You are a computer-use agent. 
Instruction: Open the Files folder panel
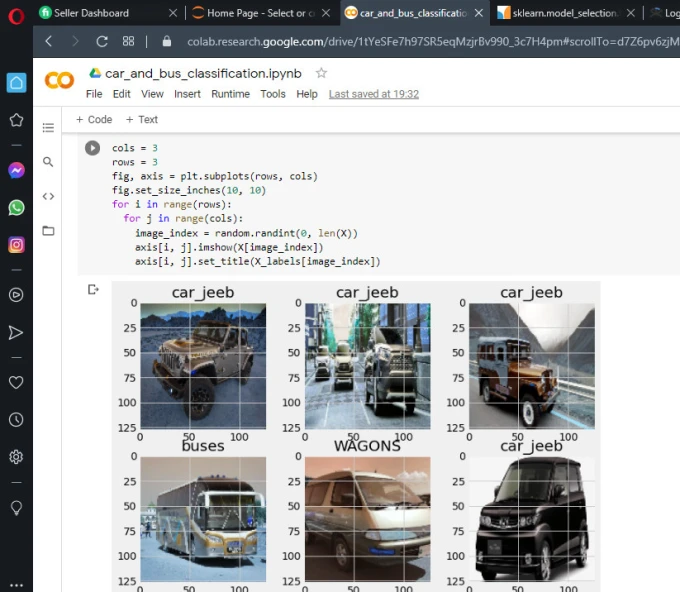click(48, 231)
